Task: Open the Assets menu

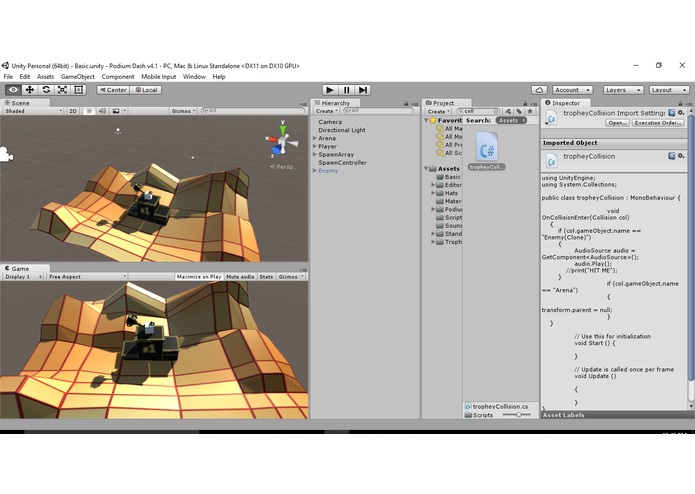Action: (x=45, y=77)
